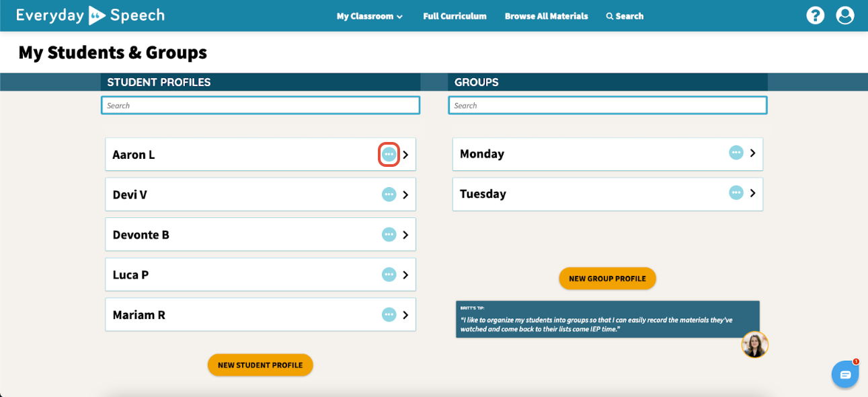Open options menu for Luca P

[389, 275]
